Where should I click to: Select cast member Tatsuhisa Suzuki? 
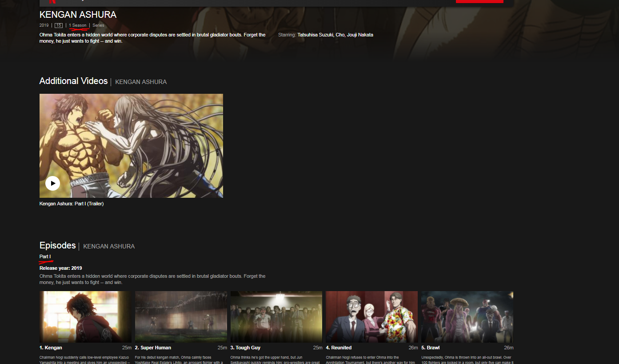tap(315, 35)
